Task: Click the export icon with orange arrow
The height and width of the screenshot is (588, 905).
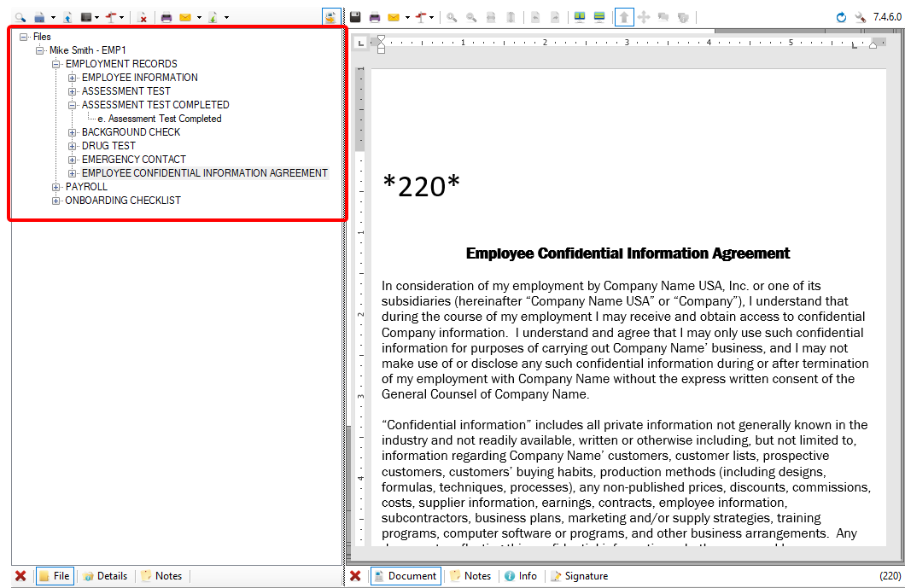Action: [330, 17]
